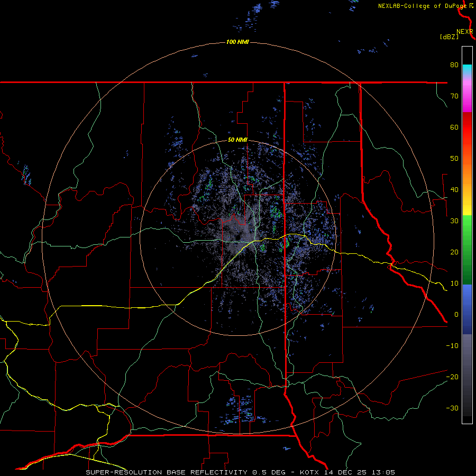Click the -20 value on dBZ scale
Image resolution: width=476 pixels, height=476 pixels.
pos(452,377)
